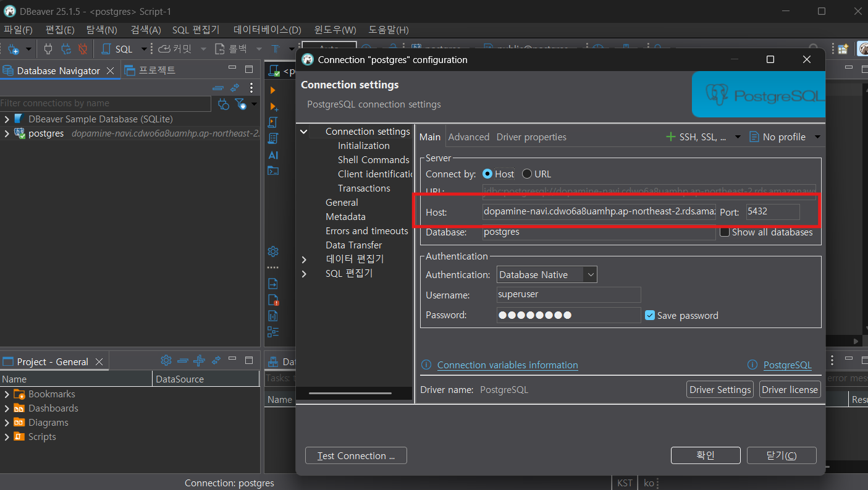Click Execute SQL in new tab icon
The height and width of the screenshot is (490, 868).
click(x=273, y=106)
